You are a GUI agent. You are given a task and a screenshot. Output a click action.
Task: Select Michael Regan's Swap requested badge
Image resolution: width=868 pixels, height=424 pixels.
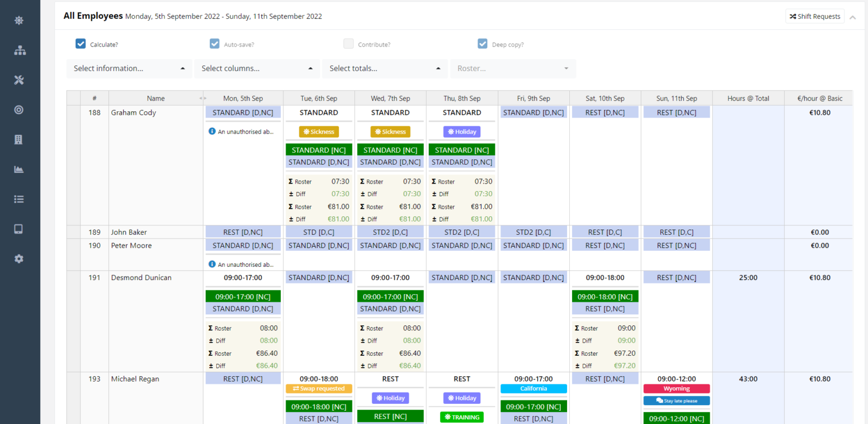[319, 388]
